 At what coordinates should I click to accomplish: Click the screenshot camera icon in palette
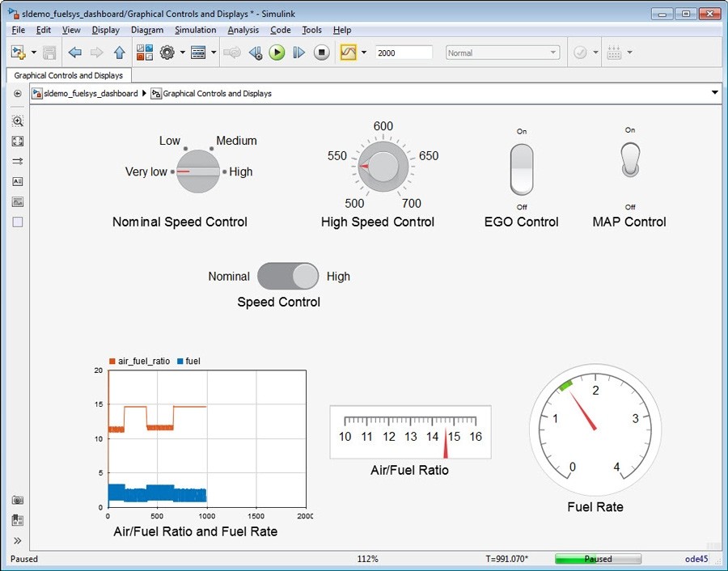click(x=18, y=501)
